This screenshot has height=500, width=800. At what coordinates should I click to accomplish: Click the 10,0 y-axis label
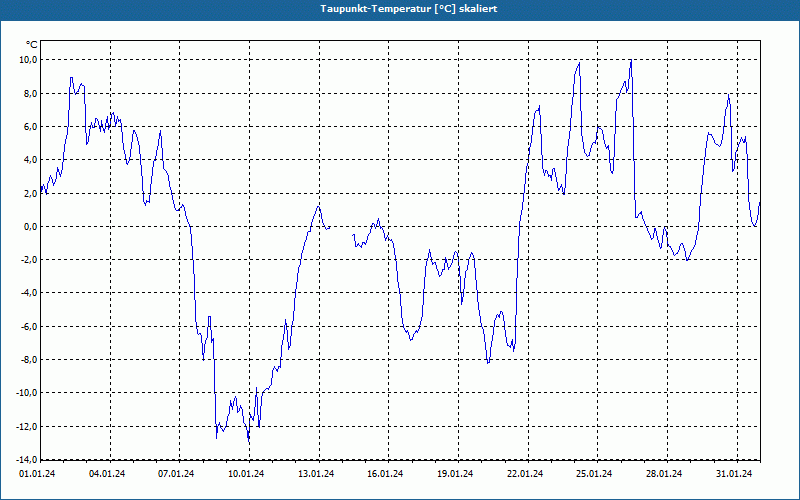click(29, 60)
